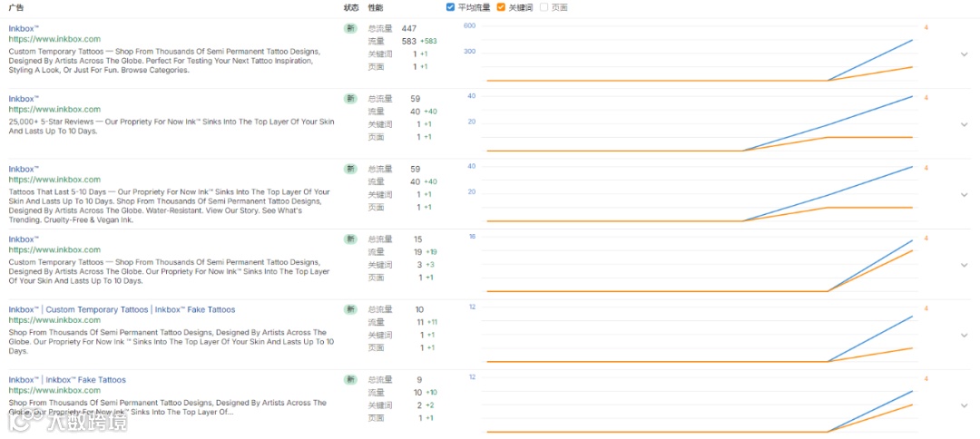Image resolution: width=980 pixels, height=439 pixels.
Task: Select the +3 keyword change
Action: pos(430,265)
